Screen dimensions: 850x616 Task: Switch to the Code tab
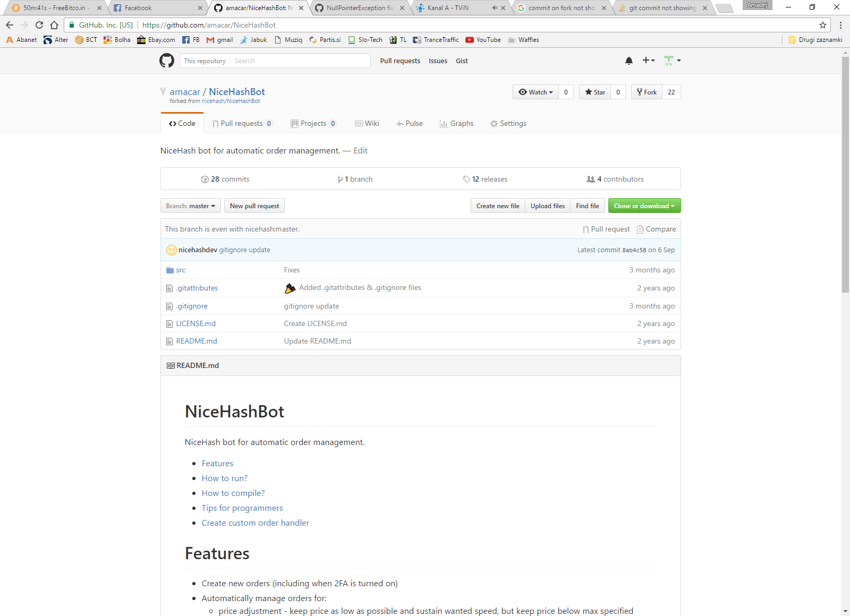pyautogui.click(x=182, y=123)
